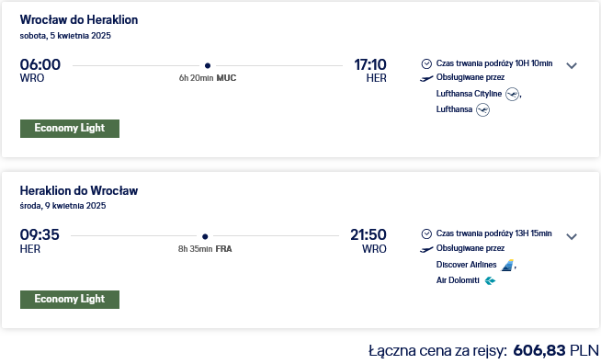Select the FRA stopover dot marker
Screen dimensions: 601x364
(x=205, y=236)
